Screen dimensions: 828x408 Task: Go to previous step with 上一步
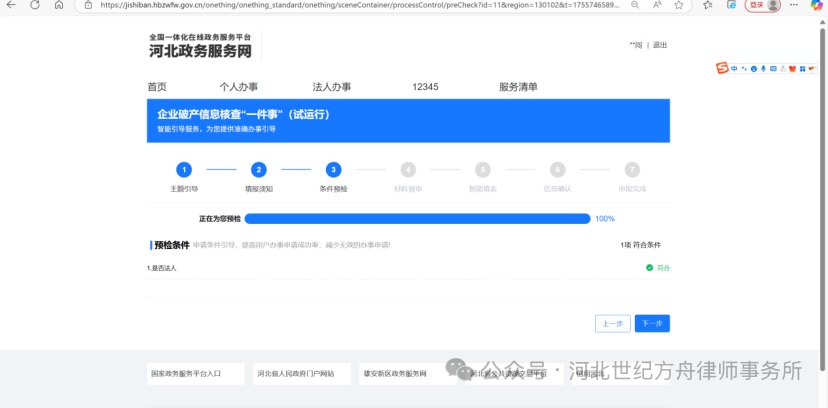613,324
